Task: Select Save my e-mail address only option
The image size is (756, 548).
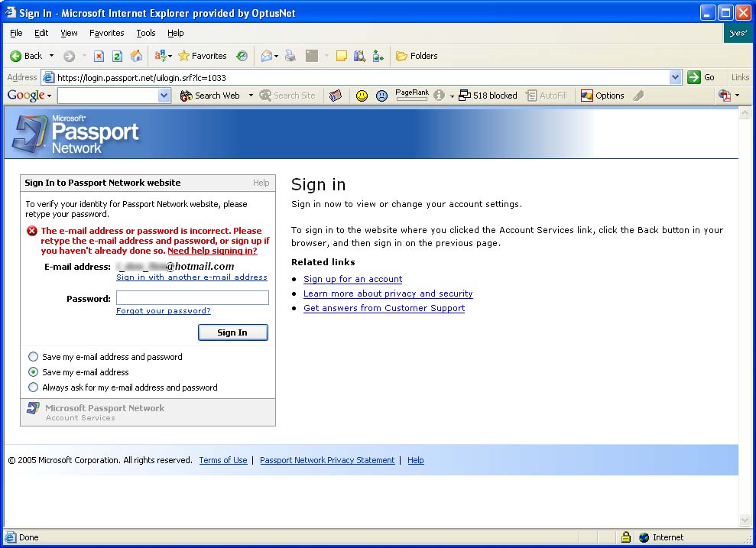Action: pos(33,371)
